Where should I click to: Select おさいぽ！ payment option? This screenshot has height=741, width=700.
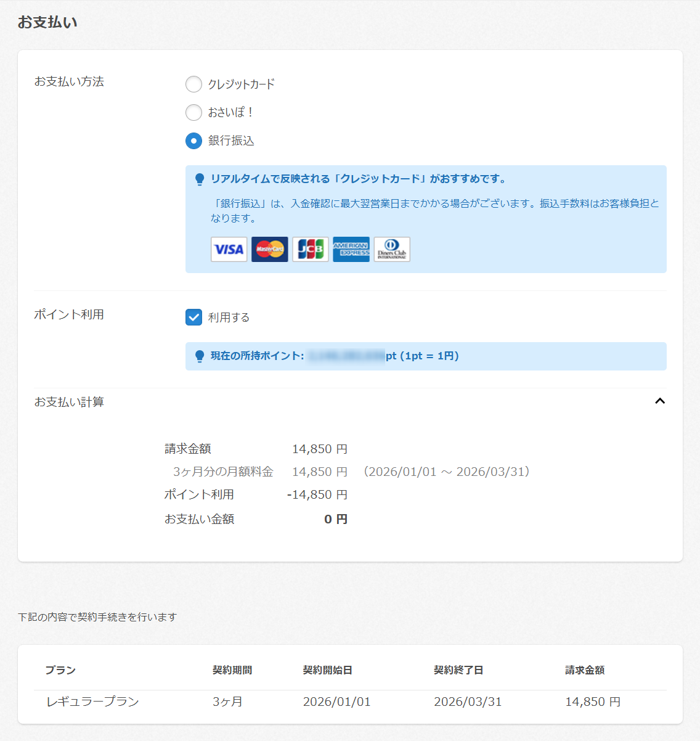(193, 112)
